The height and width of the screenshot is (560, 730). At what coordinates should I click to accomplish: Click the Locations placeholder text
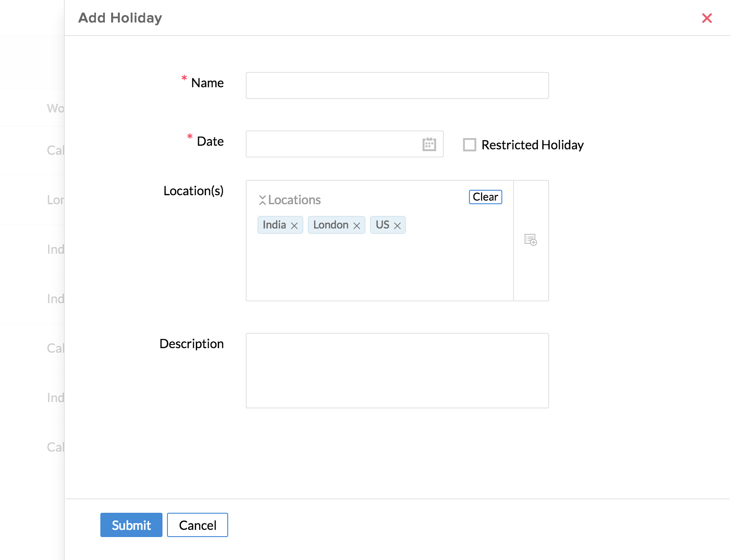tap(294, 200)
